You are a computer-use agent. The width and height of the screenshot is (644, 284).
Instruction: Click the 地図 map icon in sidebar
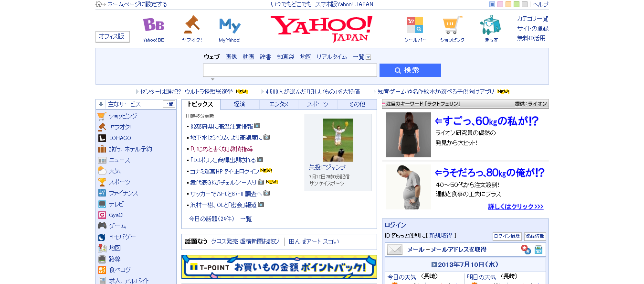tap(102, 248)
